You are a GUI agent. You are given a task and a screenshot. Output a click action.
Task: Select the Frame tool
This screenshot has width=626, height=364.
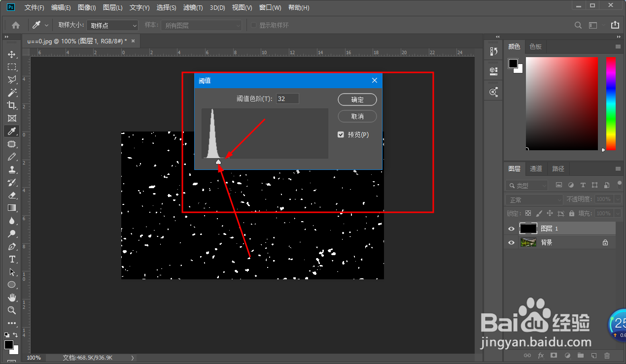(x=12, y=118)
